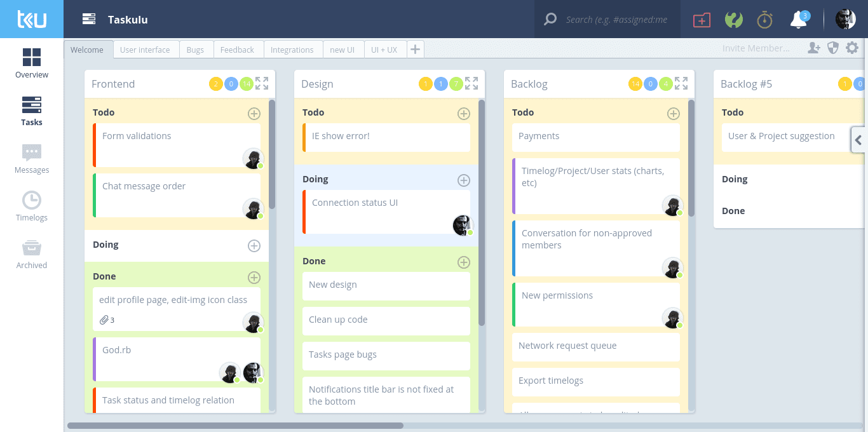Click the green 14 counter on Frontend list
The image size is (868, 432).
(x=247, y=84)
